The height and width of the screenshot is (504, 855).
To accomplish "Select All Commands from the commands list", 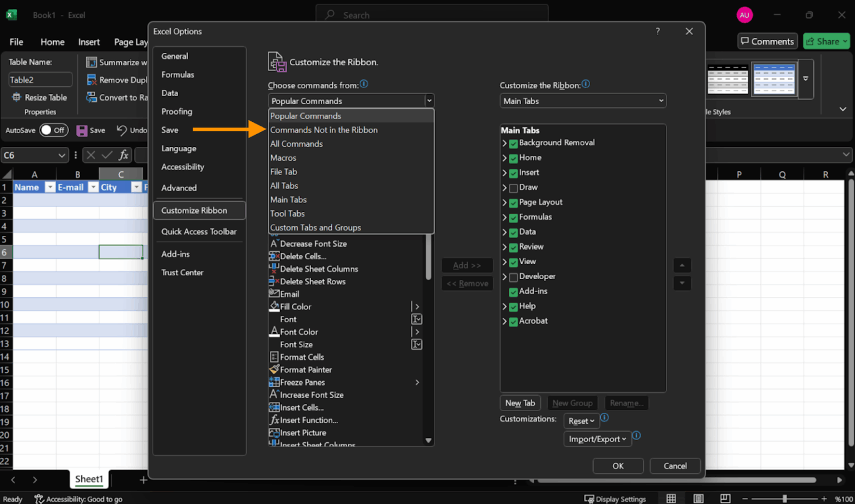I will pyautogui.click(x=297, y=144).
